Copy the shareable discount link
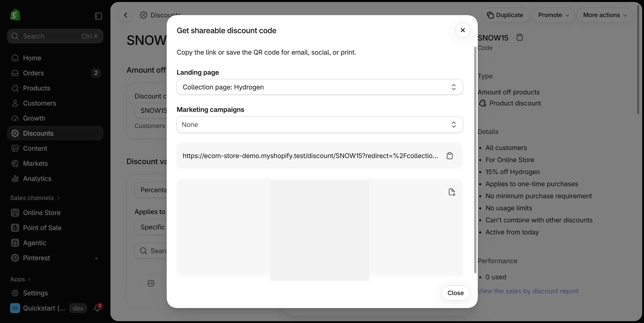 (x=450, y=156)
